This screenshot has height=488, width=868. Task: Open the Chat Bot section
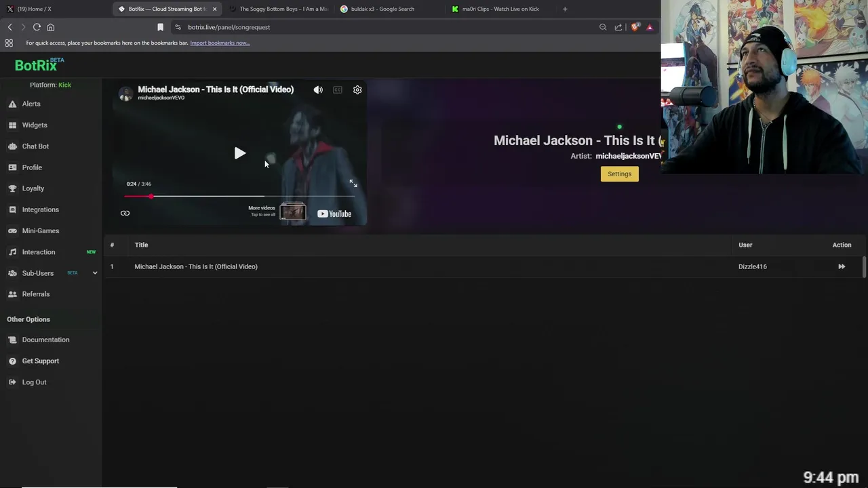coord(35,146)
